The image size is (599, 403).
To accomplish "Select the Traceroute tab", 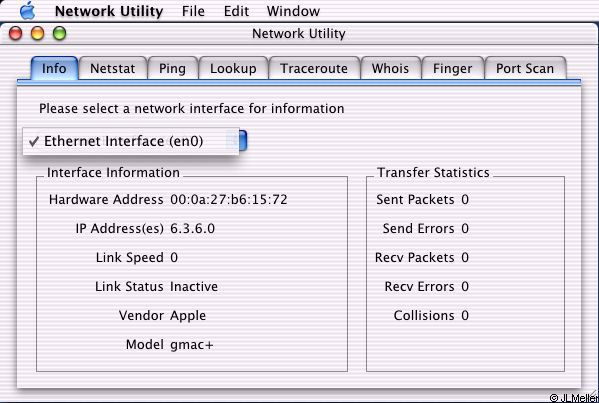I will click(314, 68).
